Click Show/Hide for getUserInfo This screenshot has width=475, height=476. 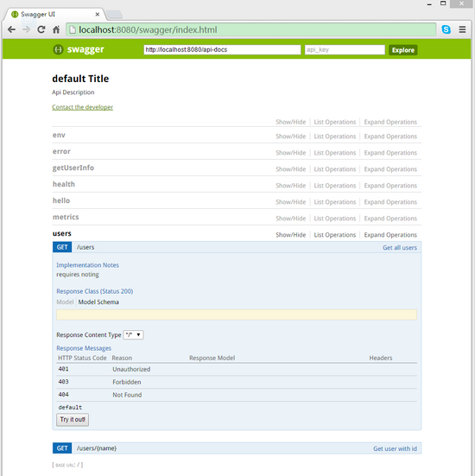pos(291,169)
